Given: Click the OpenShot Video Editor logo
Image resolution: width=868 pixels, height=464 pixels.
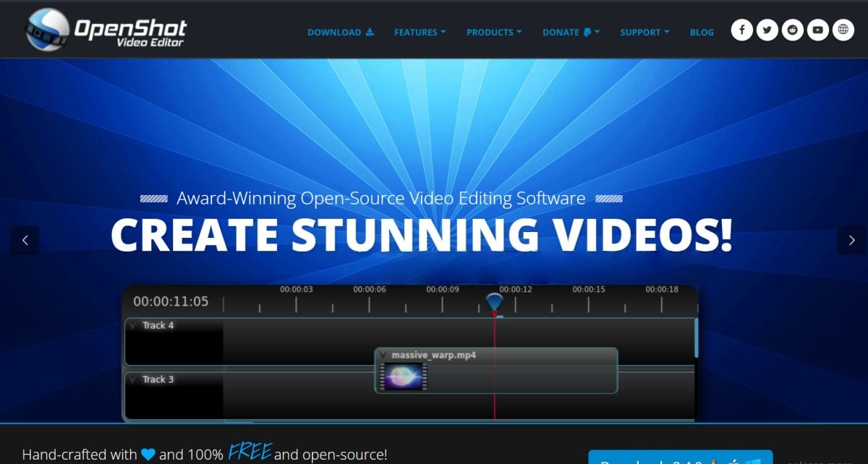Looking at the screenshot, I should point(105,30).
